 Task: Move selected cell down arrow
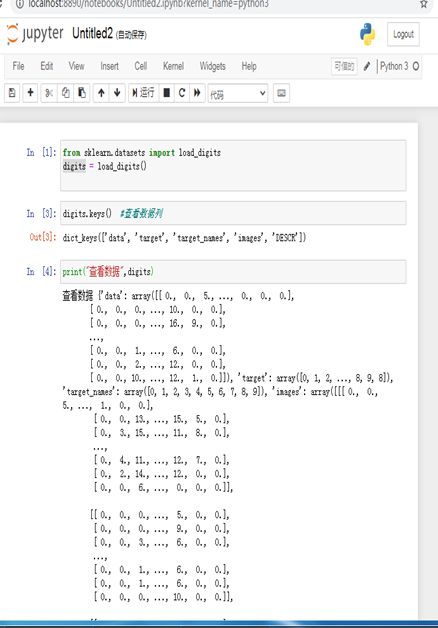coord(117,93)
